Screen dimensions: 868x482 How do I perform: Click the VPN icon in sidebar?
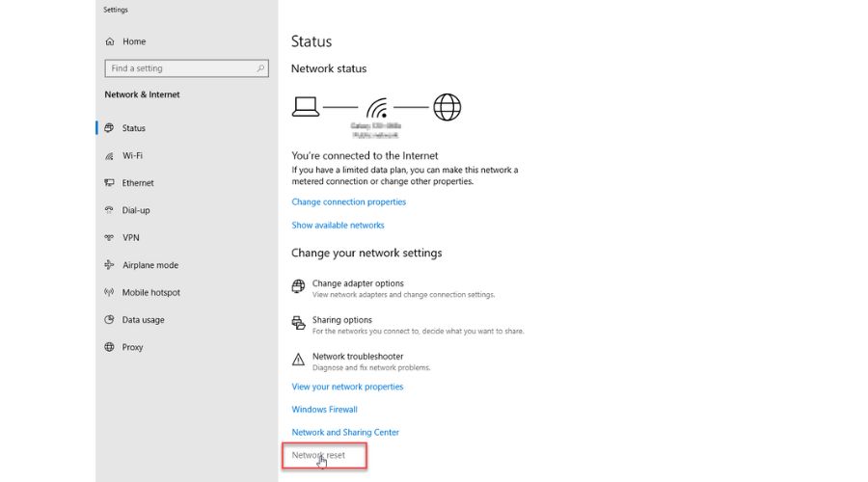pos(110,237)
